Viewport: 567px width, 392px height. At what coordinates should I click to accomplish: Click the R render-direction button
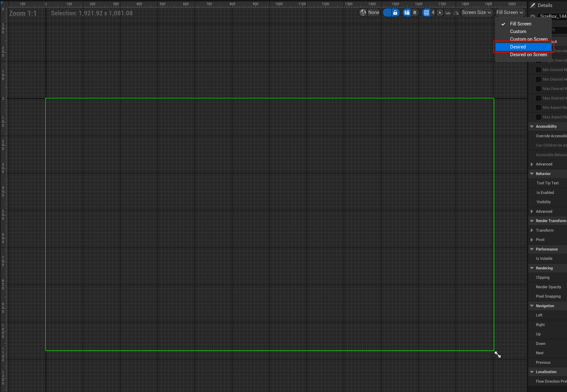pos(415,13)
